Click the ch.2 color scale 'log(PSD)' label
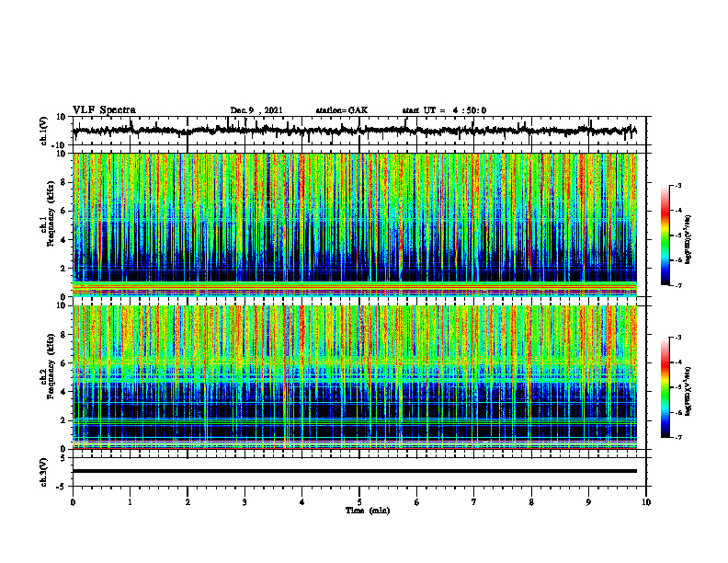The width and height of the screenshot is (728, 563). 688,391
